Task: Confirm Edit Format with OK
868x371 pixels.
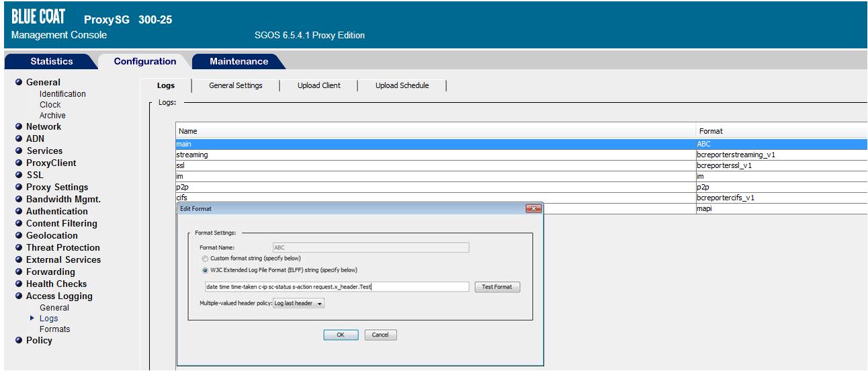Action: tap(341, 335)
